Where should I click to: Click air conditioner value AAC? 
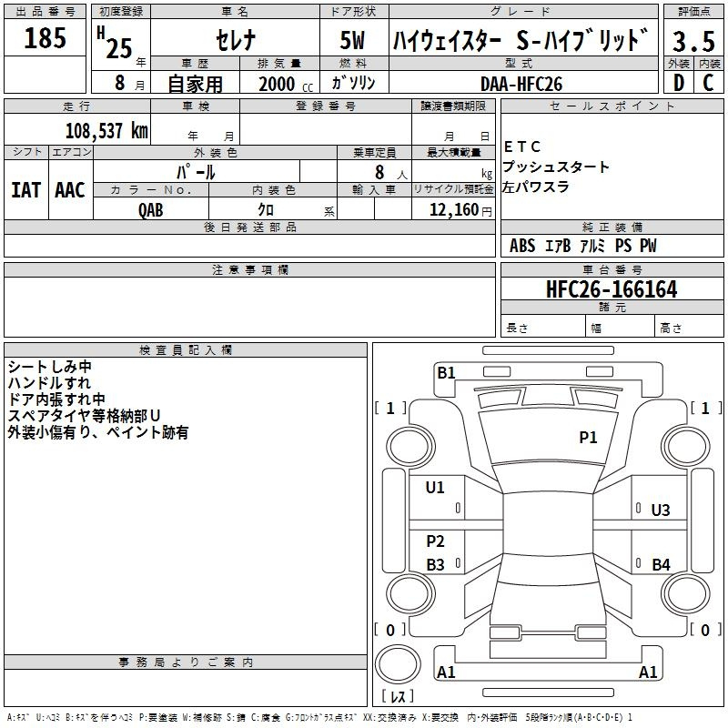click(70, 190)
